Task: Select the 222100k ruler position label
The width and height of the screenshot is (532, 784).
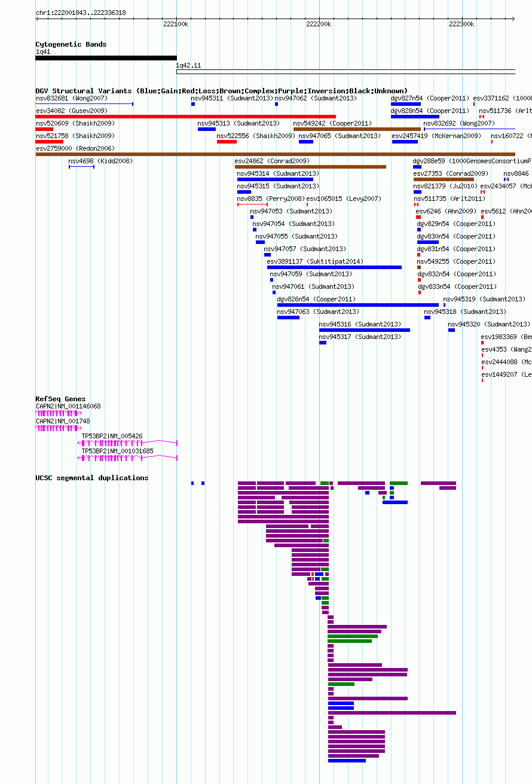Action: pos(176,25)
